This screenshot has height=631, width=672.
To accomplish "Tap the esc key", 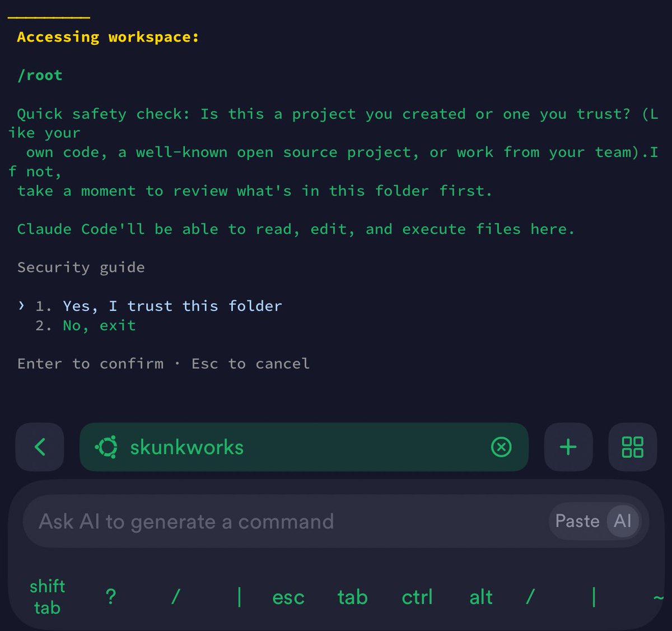I will click(x=288, y=597).
